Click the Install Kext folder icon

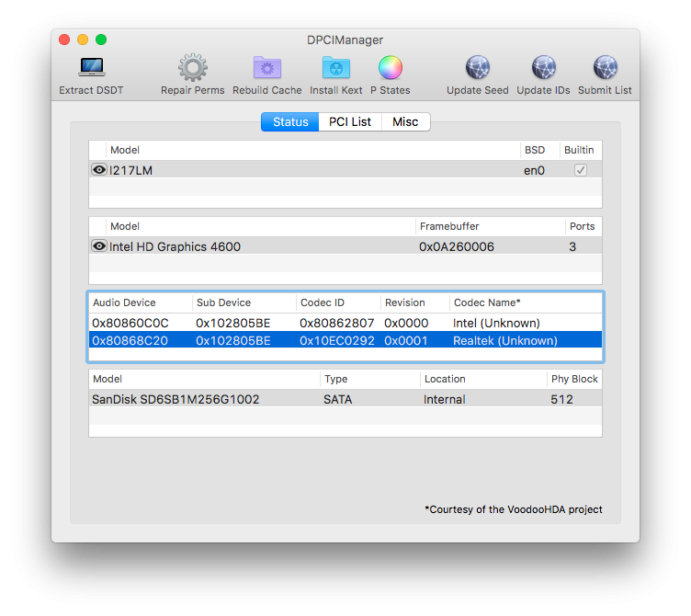pyautogui.click(x=335, y=68)
